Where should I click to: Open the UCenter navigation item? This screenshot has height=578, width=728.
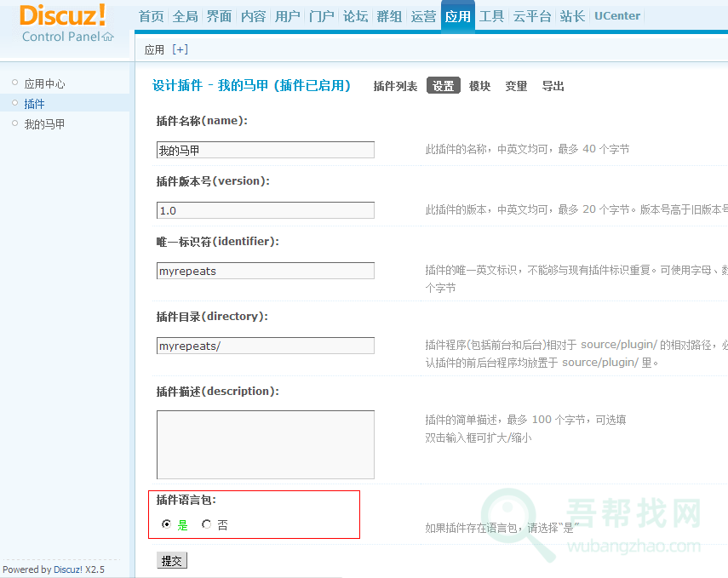617,16
